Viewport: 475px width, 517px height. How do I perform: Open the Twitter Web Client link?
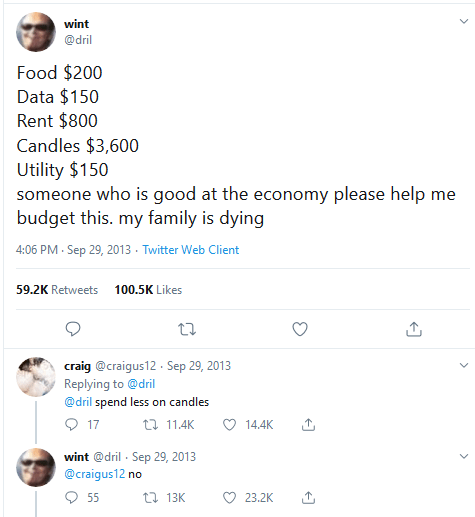[x=191, y=250]
